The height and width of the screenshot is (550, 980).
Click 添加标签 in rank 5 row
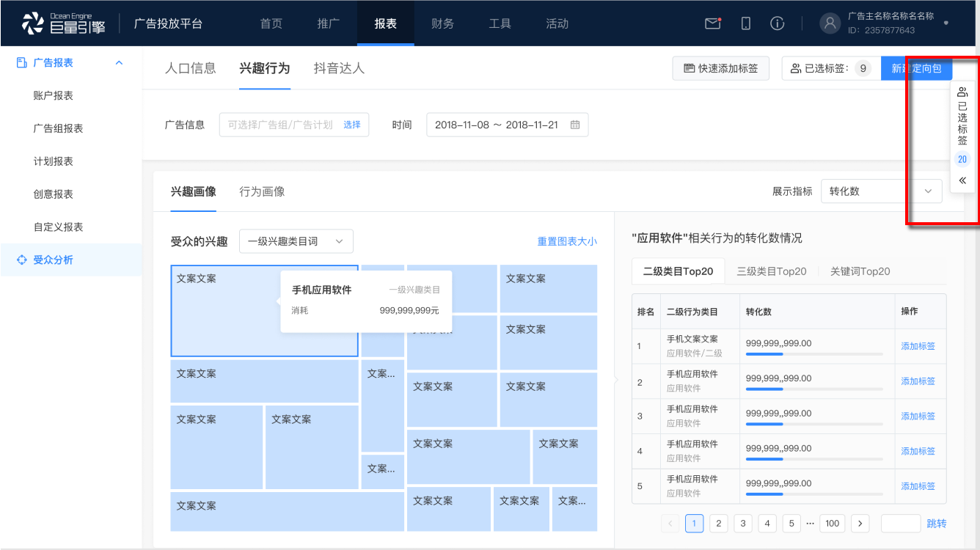(x=918, y=486)
